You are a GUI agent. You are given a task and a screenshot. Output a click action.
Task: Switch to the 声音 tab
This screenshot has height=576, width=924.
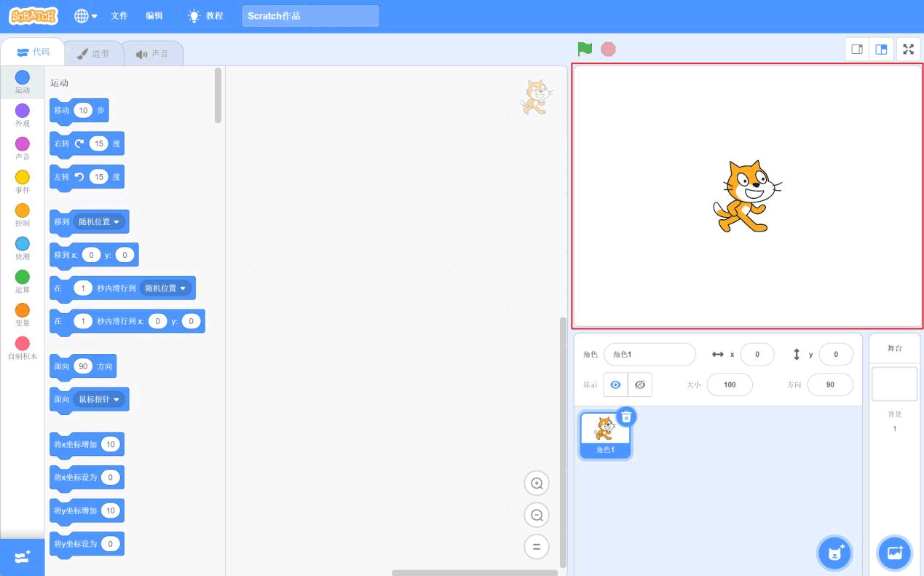(x=152, y=53)
